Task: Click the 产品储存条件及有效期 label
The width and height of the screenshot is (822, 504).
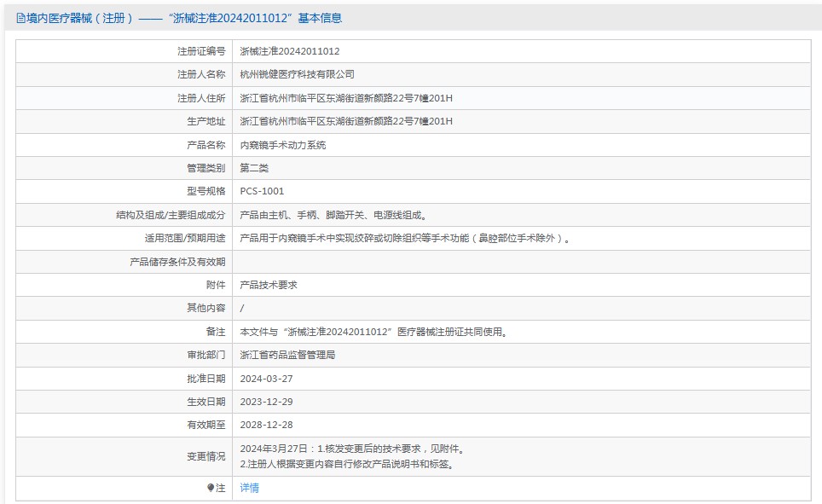Action: 177,262
